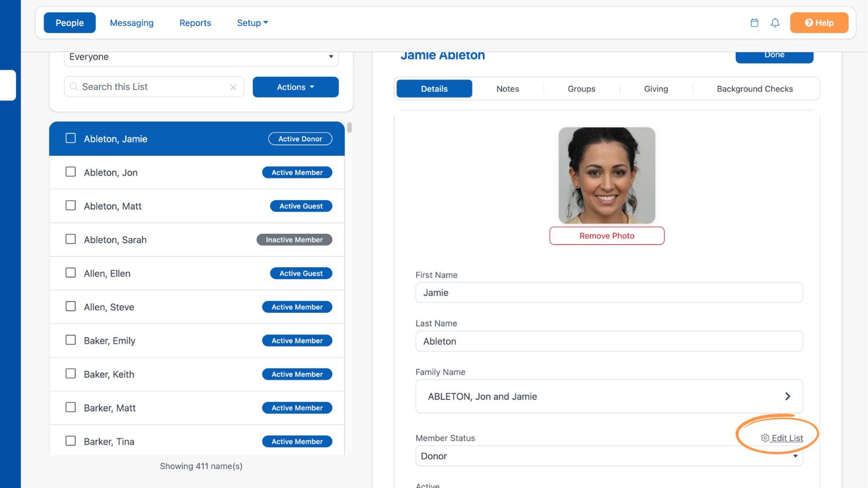Open the calendar icon in top bar
Image resolution: width=868 pixels, height=488 pixels.
(754, 23)
